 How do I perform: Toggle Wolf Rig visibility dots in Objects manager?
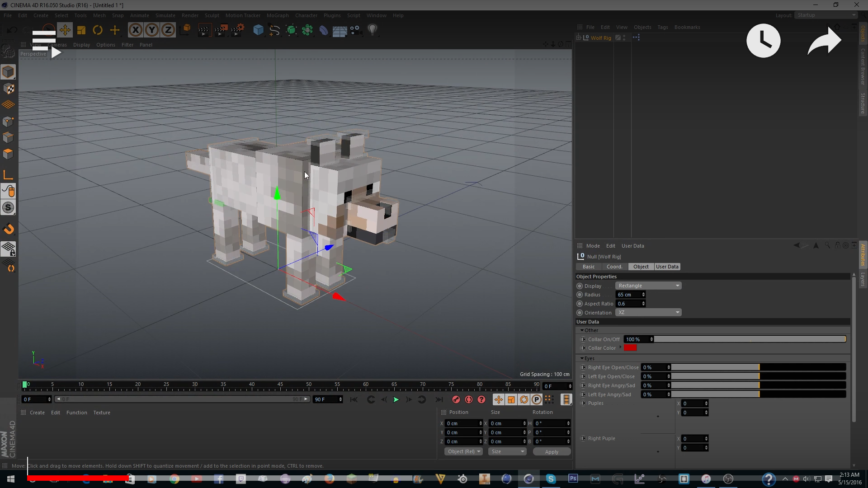click(x=624, y=38)
